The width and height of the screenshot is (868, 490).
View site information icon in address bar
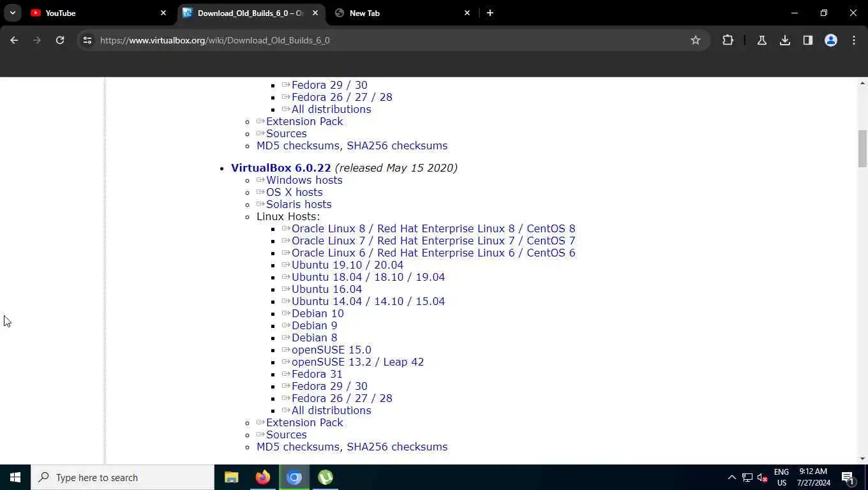click(x=87, y=40)
